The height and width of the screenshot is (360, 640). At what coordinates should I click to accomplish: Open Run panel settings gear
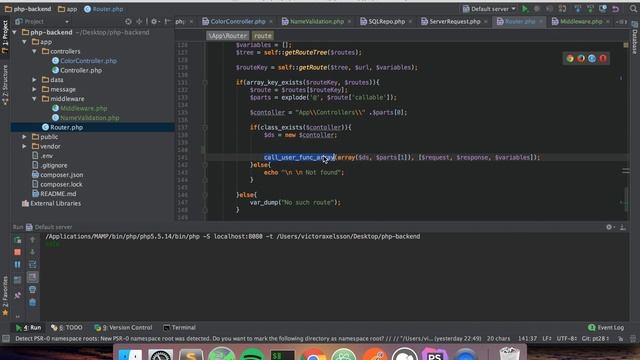[x=609, y=227]
